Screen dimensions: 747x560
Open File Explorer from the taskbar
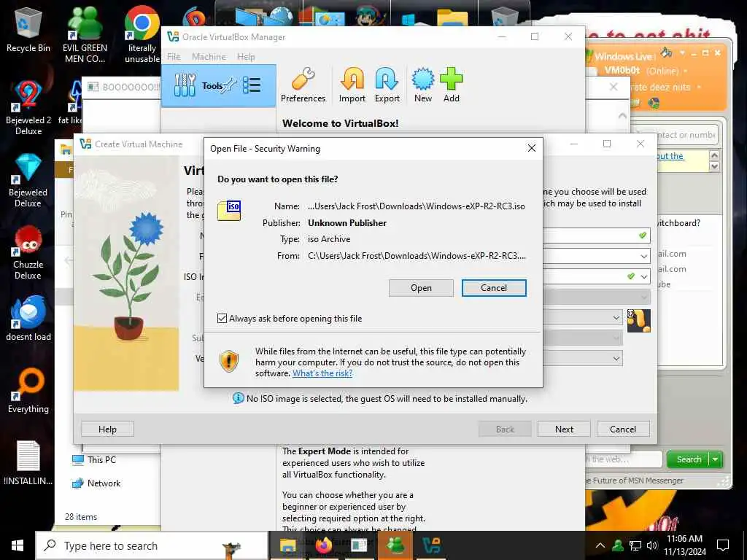pos(287,545)
